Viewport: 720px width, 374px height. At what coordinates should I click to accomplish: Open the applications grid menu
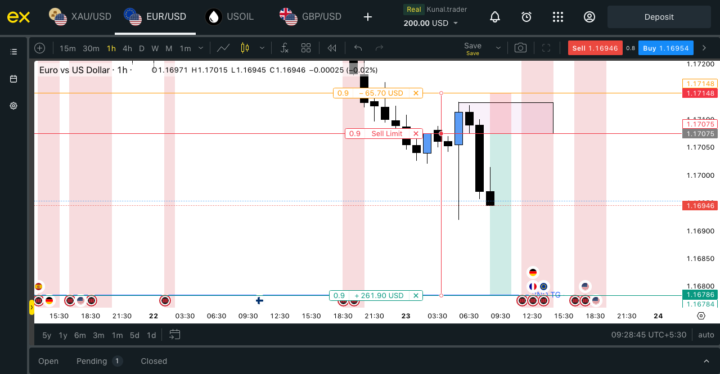pos(558,17)
